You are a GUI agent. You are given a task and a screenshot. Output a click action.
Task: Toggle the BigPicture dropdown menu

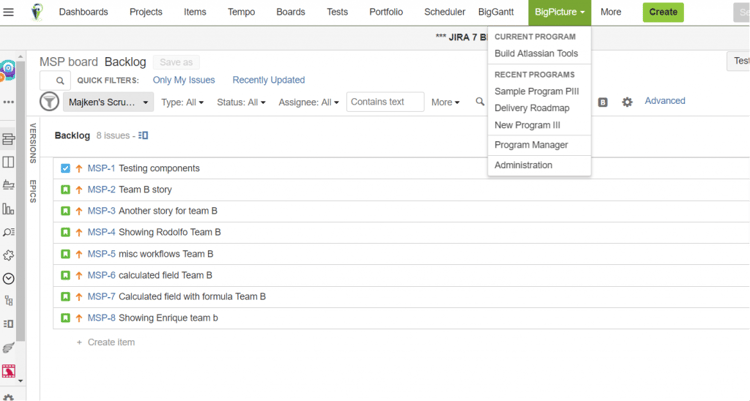[x=560, y=12]
